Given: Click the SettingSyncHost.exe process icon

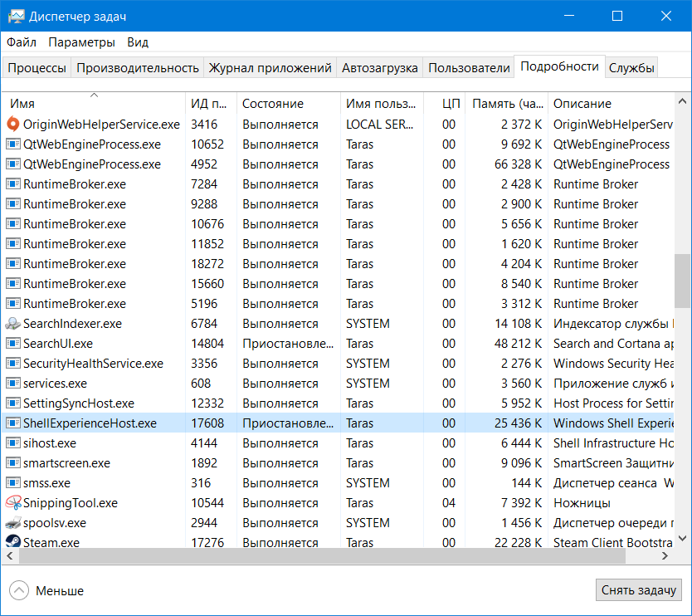Looking at the screenshot, I should pyautogui.click(x=12, y=403).
